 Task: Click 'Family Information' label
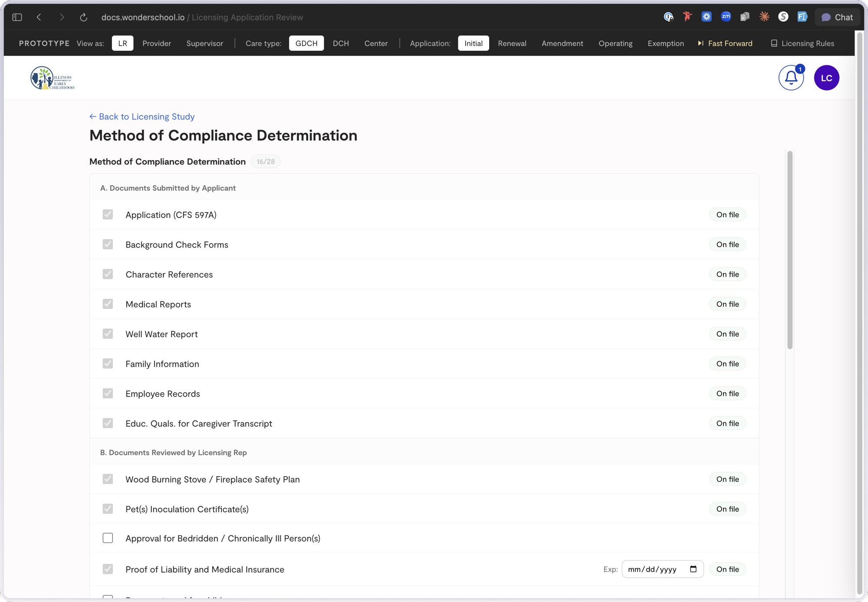coord(162,364)
